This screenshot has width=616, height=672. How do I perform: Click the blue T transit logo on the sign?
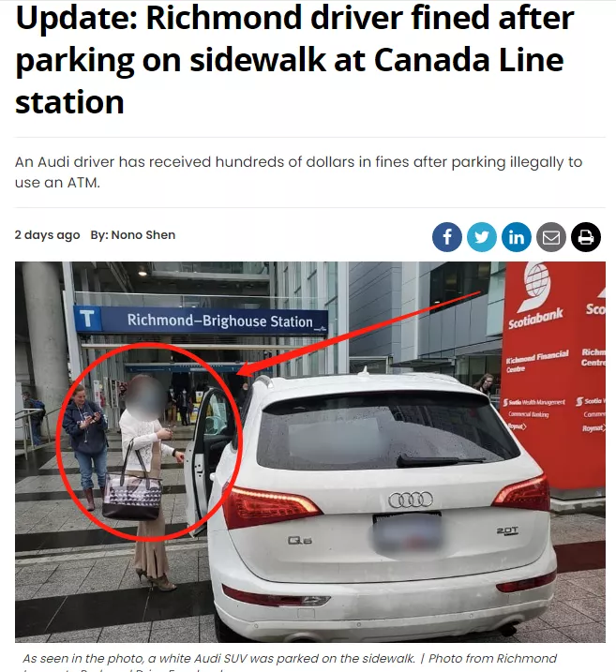[x=87, y=318]
